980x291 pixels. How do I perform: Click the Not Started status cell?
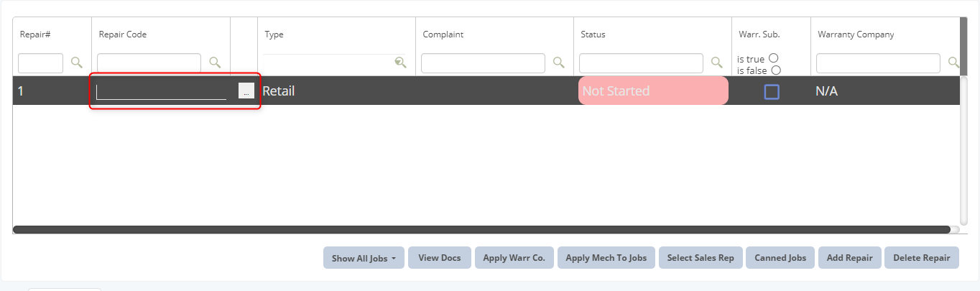coord(652,91)
